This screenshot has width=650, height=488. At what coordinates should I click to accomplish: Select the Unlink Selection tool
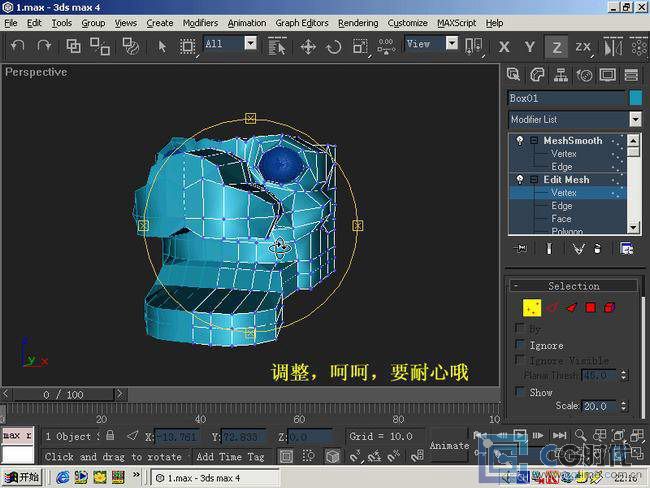[100, 46]
